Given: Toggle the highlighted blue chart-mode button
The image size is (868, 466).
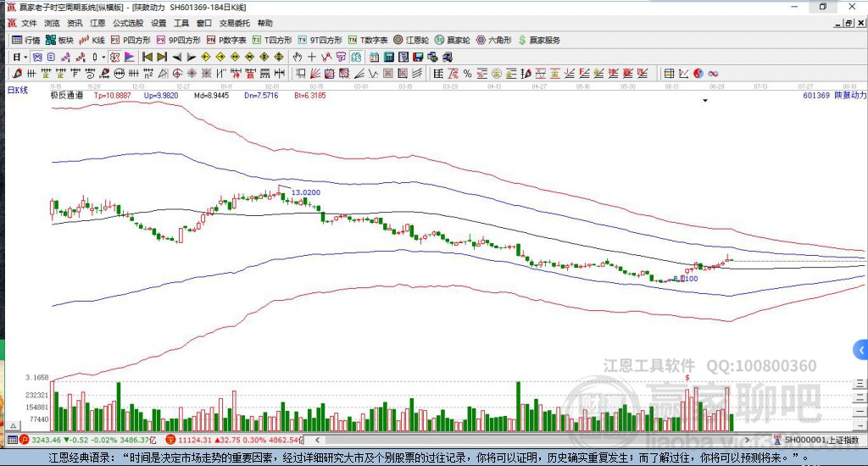Looking at the screenshot, I should [x=36, y=57].
